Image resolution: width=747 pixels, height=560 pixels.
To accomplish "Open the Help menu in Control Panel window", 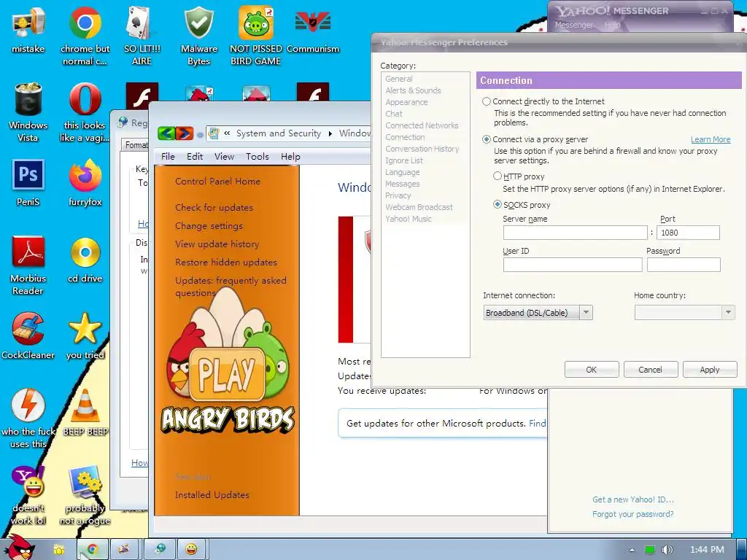I will coord(290,157).
